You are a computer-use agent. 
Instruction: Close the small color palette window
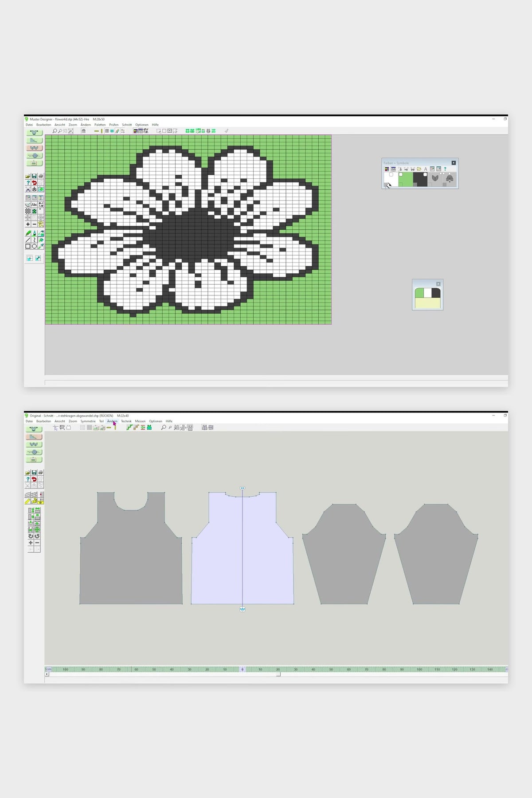click(x=438, y=284)
